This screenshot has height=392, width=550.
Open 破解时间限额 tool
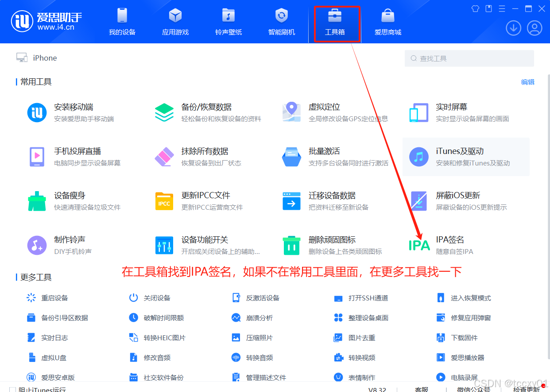(157, 318)
